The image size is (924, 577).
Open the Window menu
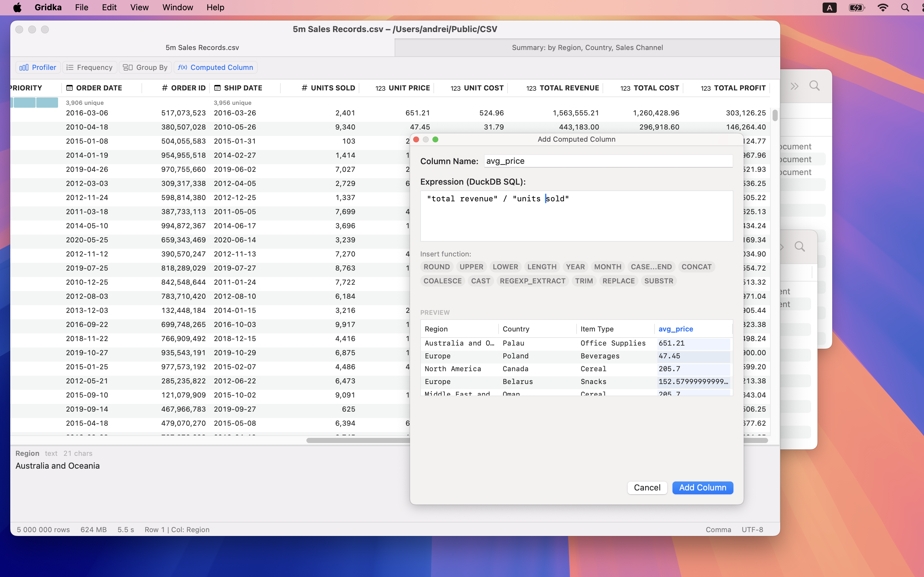tap(177, 7)
